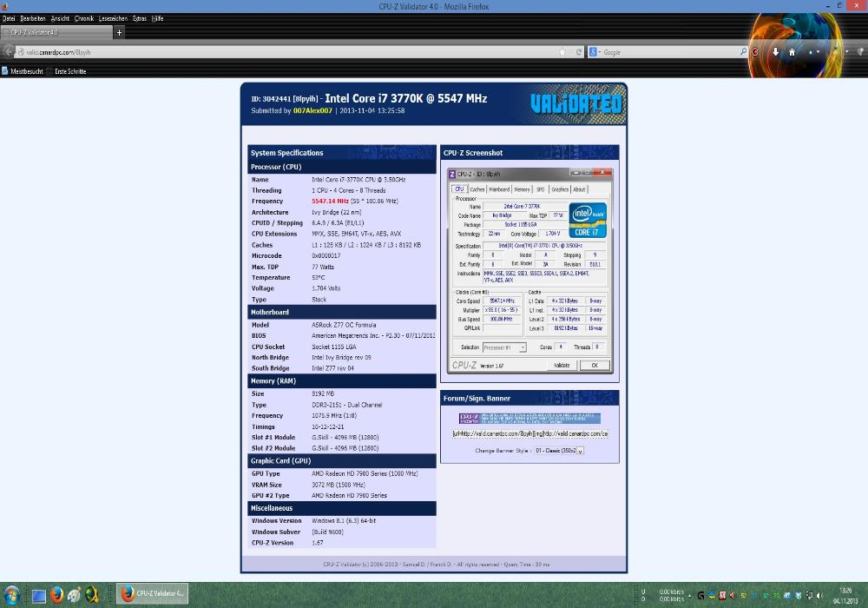Click the Logitech G tray icon
This screenshot has height=608, width=868.
click(700, 596)
